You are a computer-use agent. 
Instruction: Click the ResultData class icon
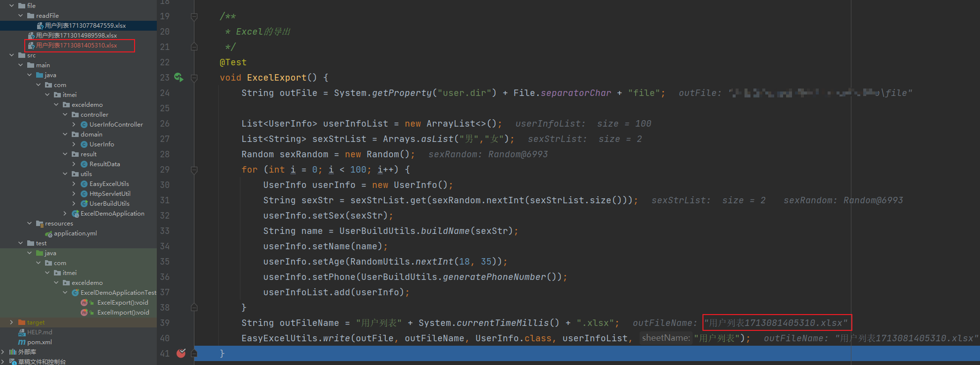pos(84,164)
